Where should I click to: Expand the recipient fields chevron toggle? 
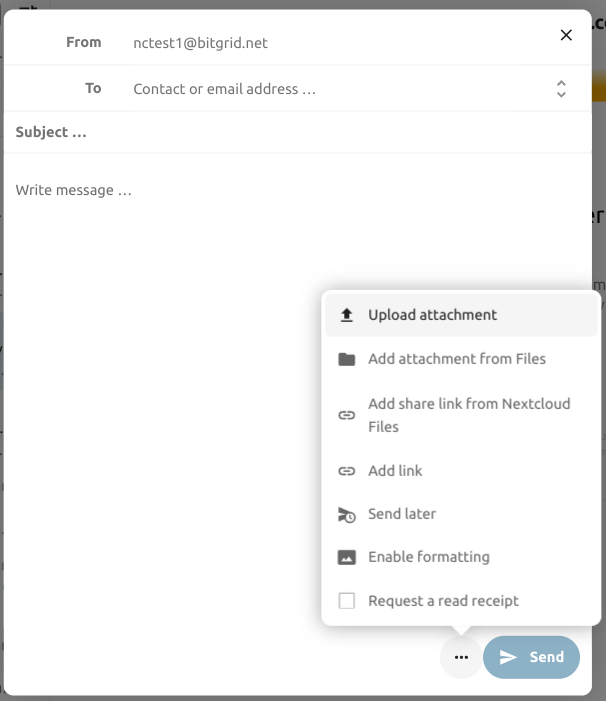561,89
